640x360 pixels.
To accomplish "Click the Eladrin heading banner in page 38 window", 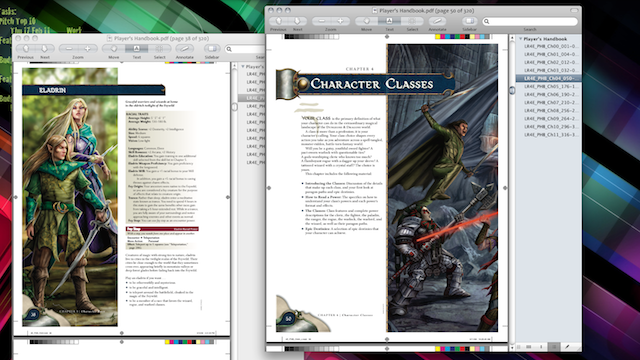I will [93, 90].
